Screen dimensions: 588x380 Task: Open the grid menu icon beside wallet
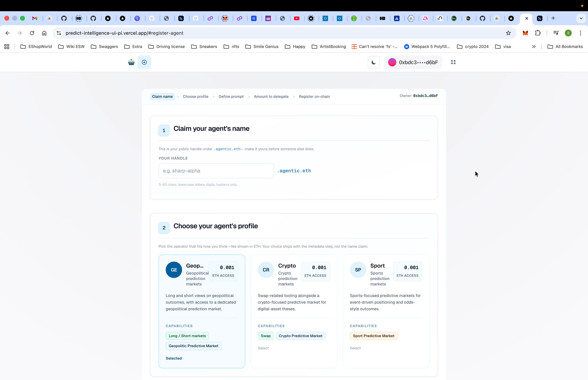click(453, 62)
